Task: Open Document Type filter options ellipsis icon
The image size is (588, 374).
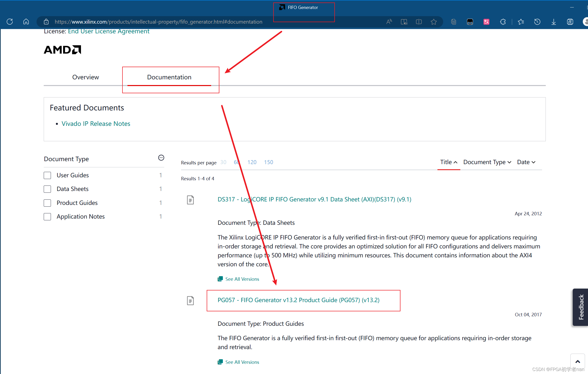Action: (161, 158)
